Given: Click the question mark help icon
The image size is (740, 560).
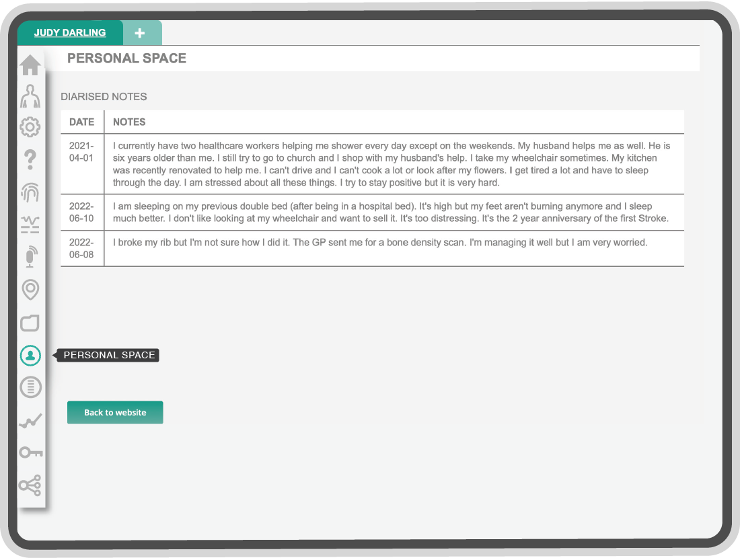Looking at the screenshot, I should [30, 159].
